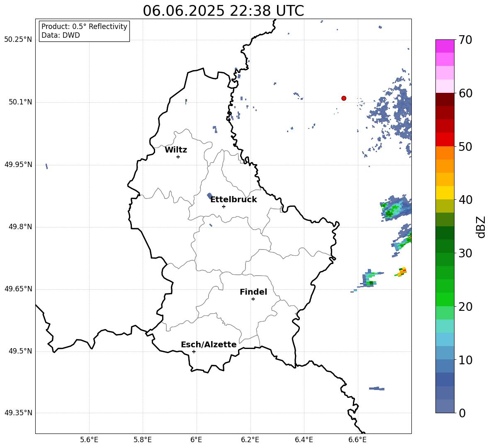
Task: Click the dark green colorbar swatch above 30
Action: pyautogui.click(x=445, y=246)
